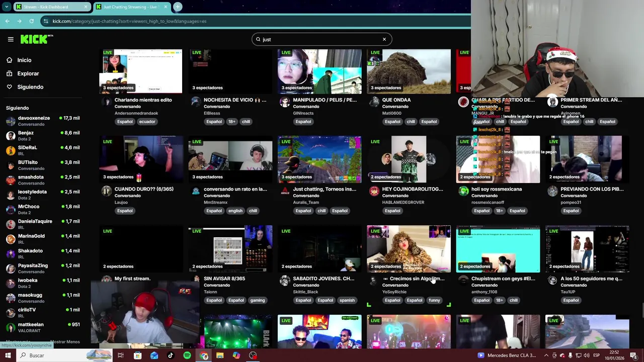Open 'holi soy rossmexicana' stream thumbnail

click(x=498, y=159)
